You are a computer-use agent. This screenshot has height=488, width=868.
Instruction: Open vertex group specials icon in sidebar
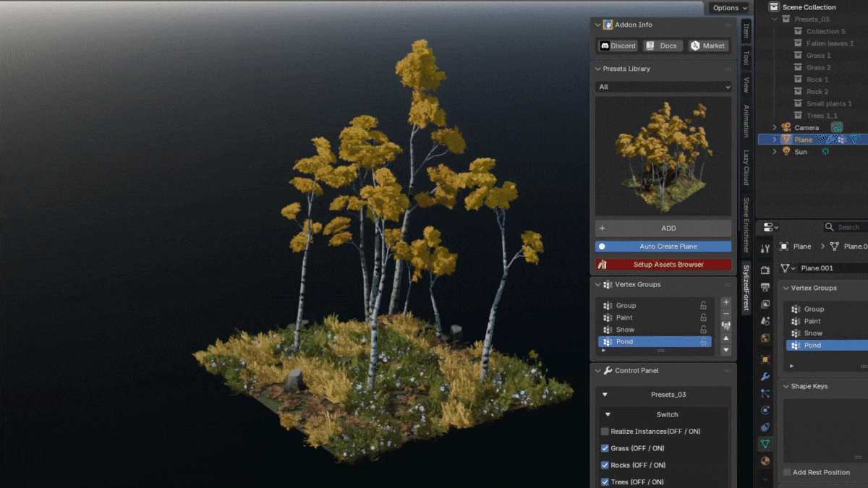[726, 326]
